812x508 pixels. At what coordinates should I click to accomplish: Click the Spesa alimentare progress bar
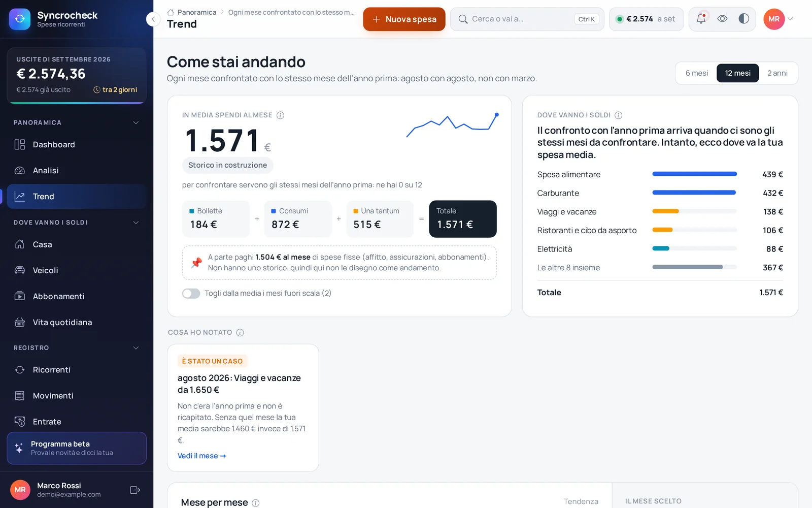click(x=694, y=174)
